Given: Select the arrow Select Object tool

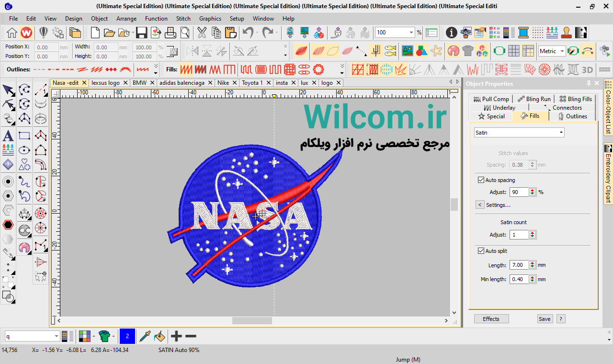Looking at the screenshot, I should pyautogui.click(x=9, y=90).
